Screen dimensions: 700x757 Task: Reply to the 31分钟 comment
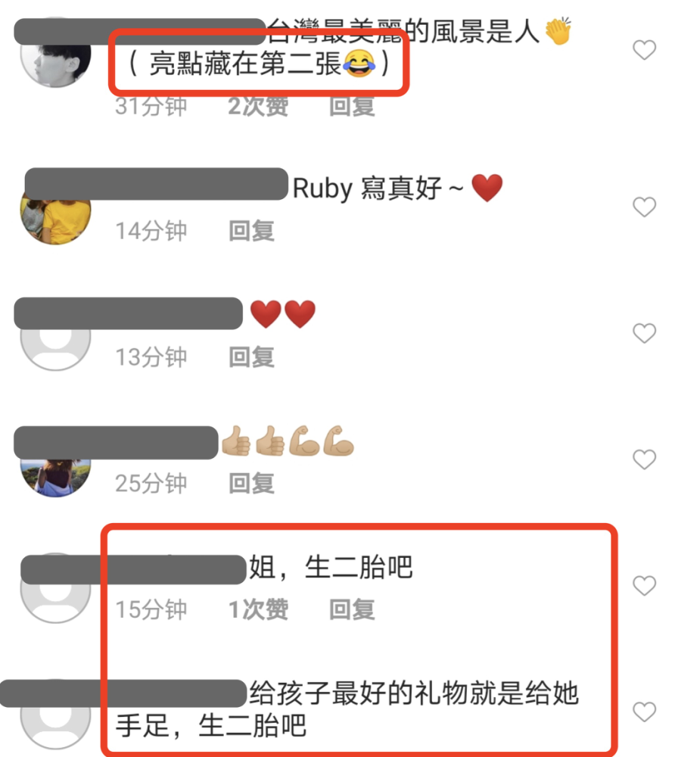pos(352,106)
